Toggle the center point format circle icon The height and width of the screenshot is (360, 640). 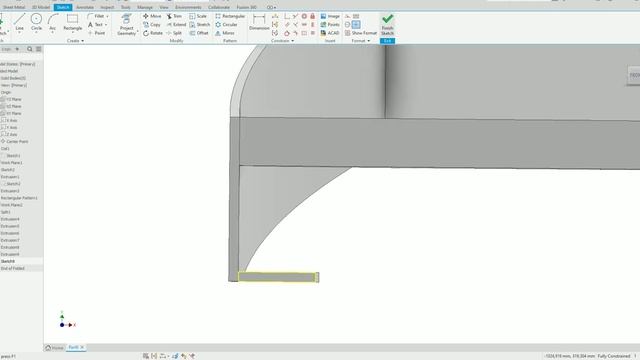coord(347,24)
